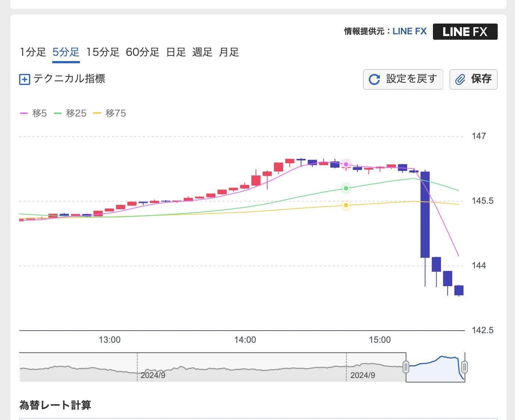Grab the right range navigator handle
The image size is (515, 420).
pyautogui.click(x=465, y=367)
